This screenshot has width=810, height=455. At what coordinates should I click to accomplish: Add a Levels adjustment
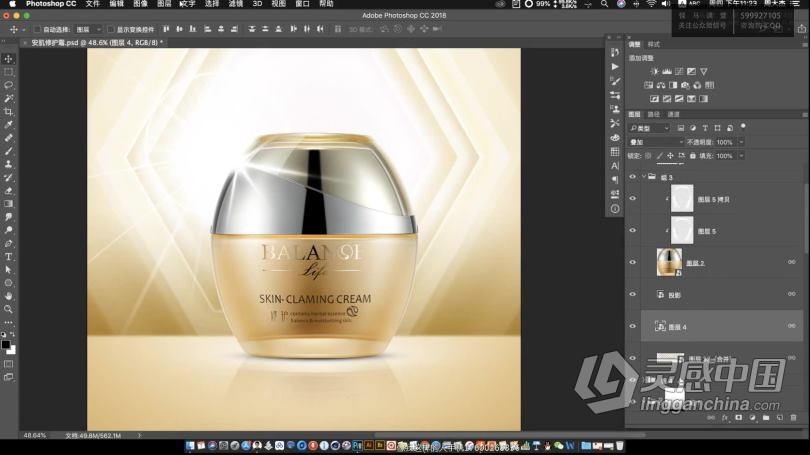(x=667, y=71)
